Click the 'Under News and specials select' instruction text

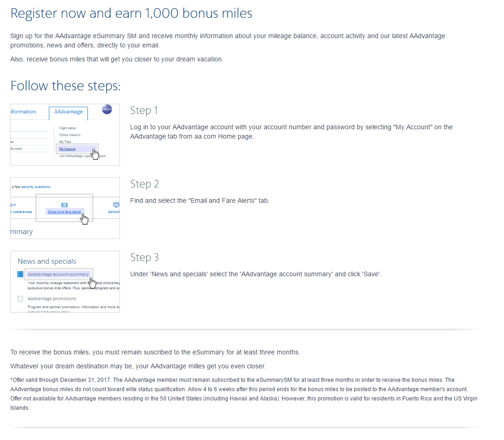[x=256, y=274]
